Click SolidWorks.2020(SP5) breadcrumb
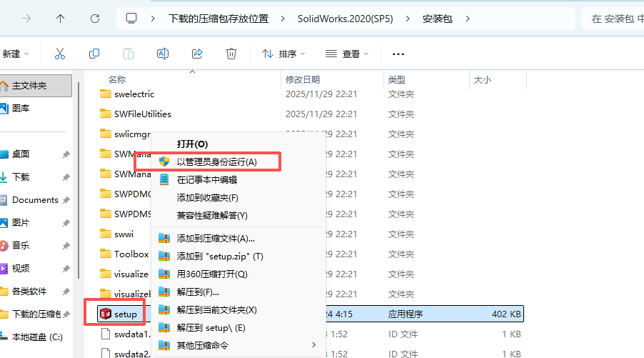The image size is (644, 358). 346,19
